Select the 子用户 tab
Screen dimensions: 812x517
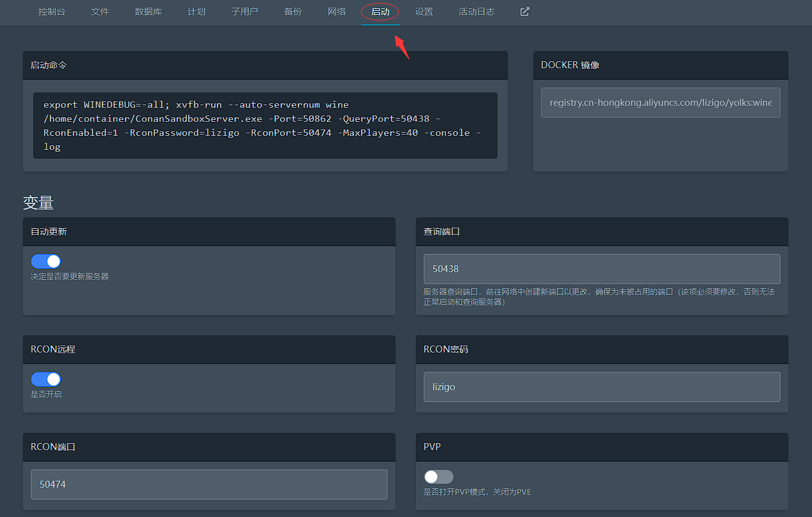coord(245,11)
